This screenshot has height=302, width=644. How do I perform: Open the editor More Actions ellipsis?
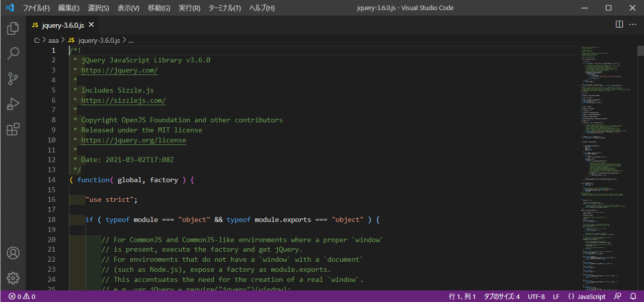coord(633,24)
